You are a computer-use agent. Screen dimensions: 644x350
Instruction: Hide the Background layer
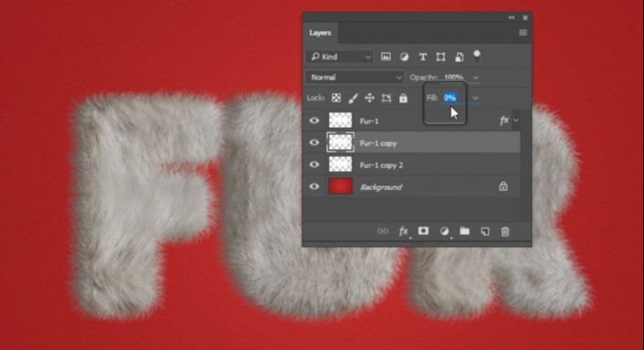click(314, 186)
